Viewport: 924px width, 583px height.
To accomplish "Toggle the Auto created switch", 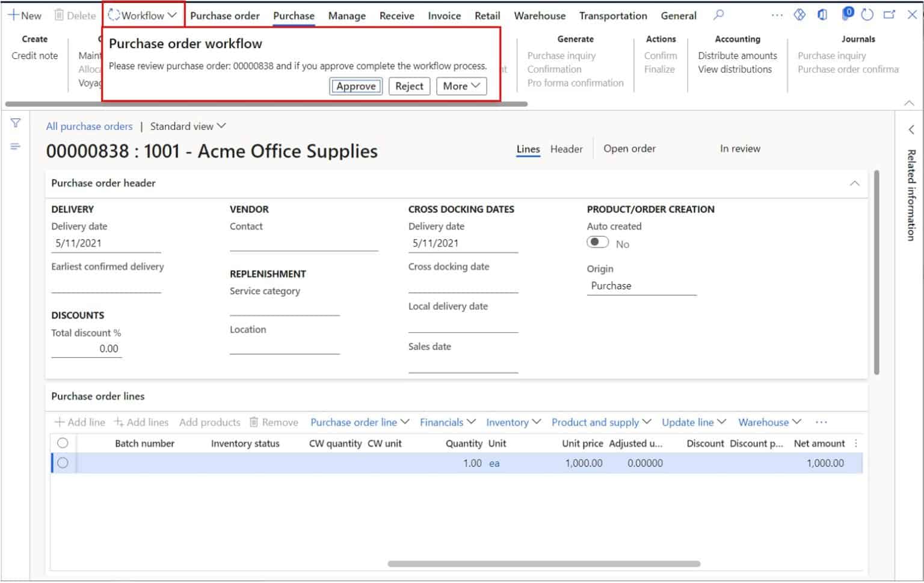I will [x=597, y=242].
